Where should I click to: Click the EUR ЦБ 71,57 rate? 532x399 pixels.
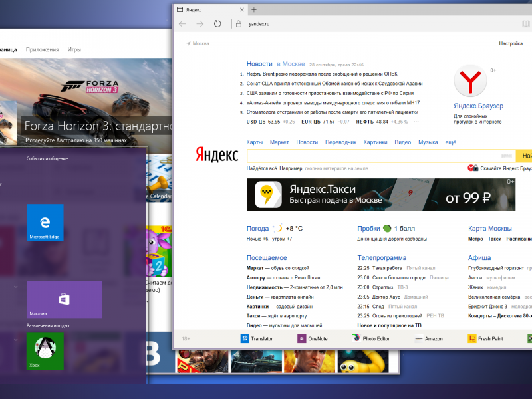325,122
